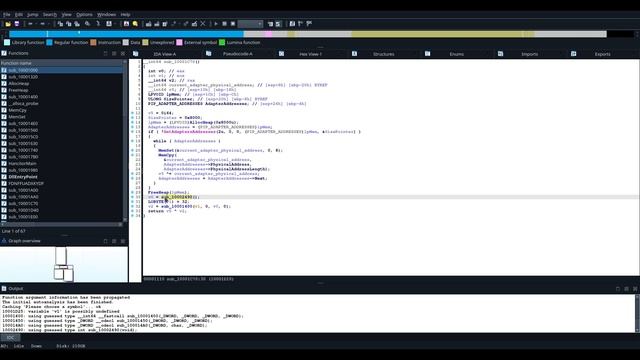Image resolution: width=640 pixels, height=360 pixels.
Task: Click the save database floppy icon
Action: click(x=17, y=24)
